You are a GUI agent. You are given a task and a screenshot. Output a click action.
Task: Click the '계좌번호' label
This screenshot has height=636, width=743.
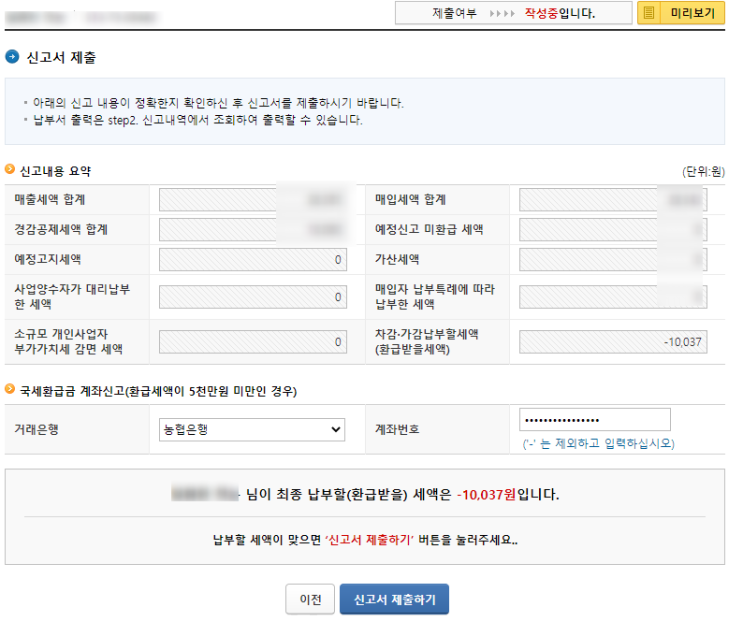coord(397,429)
